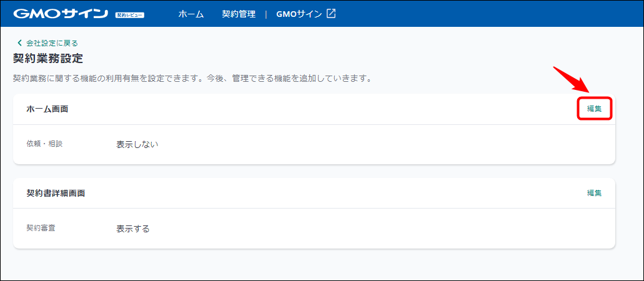Open the 契約管理 menu item
This screenshot has height=281, width=644.
(x=239, y=14)
